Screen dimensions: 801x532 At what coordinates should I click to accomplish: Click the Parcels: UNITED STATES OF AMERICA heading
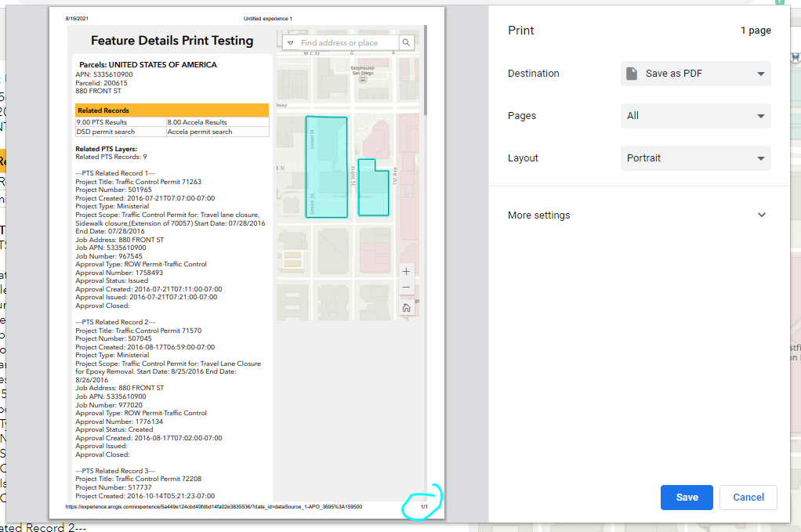pyautogui.click(x=148, y=65)
